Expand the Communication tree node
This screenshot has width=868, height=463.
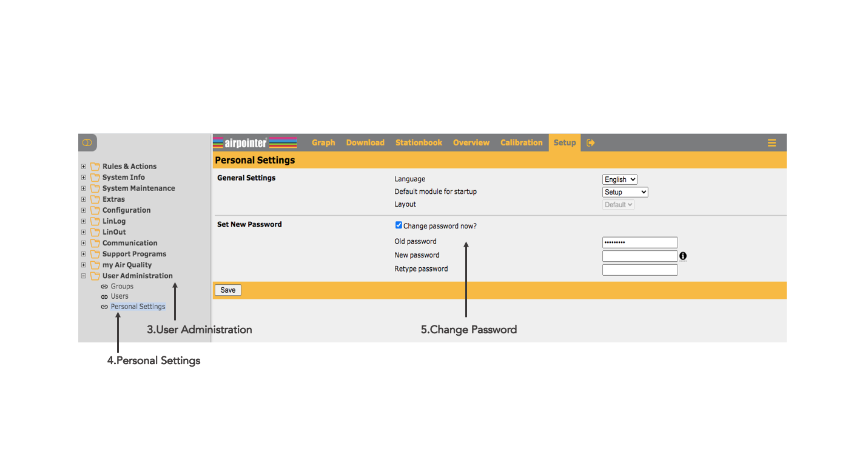pyautogui.click(x=84, y=243)
